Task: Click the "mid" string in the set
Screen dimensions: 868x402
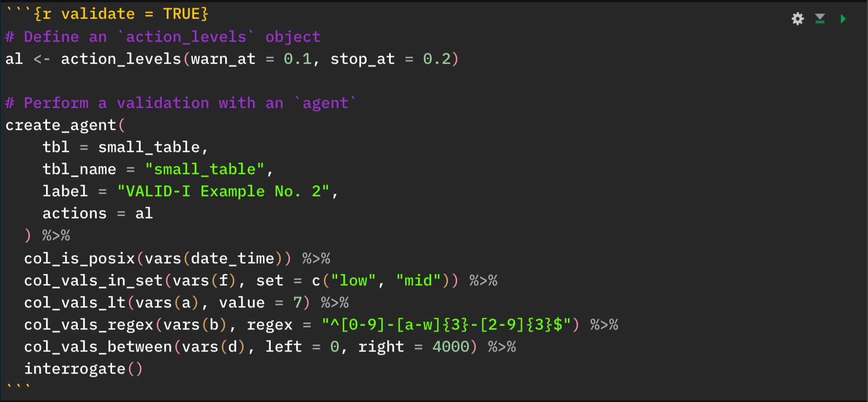Action: [418, 281]
